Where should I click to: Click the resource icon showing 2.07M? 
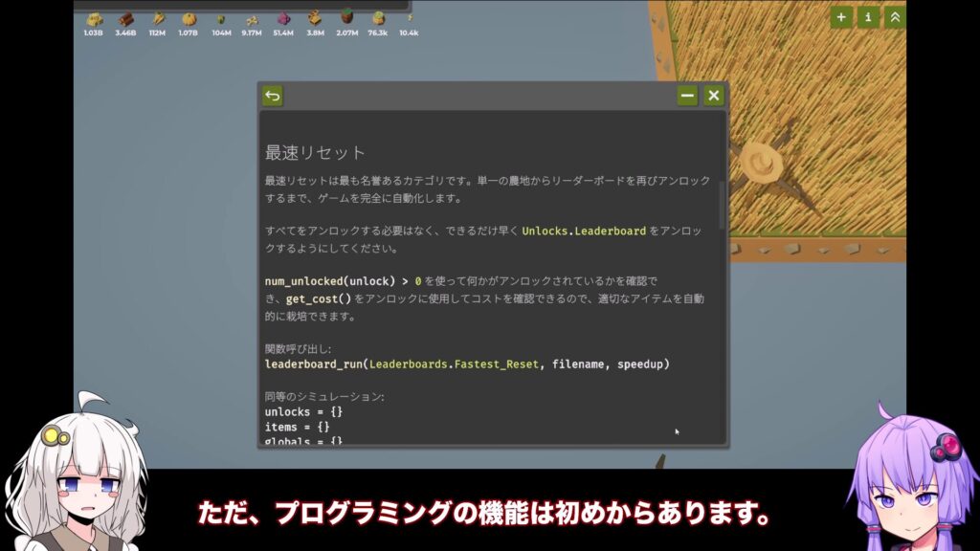click(346, 19)
